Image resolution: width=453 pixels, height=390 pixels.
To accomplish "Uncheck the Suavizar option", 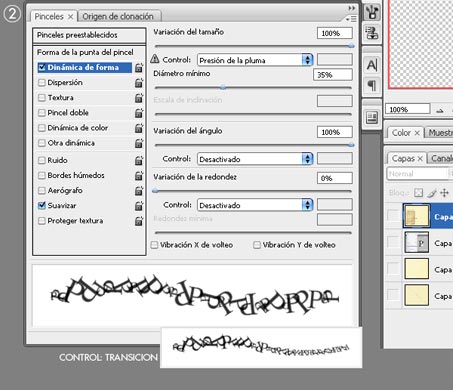I will tap(42, 205).
